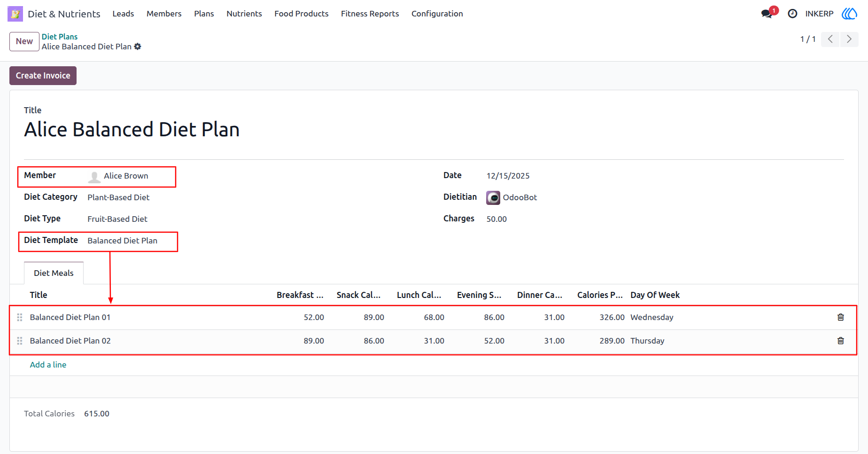Go to next record with right chevron
Viewport: 868px width, 454px height.
pyautogui.click(x=849, y=39)
